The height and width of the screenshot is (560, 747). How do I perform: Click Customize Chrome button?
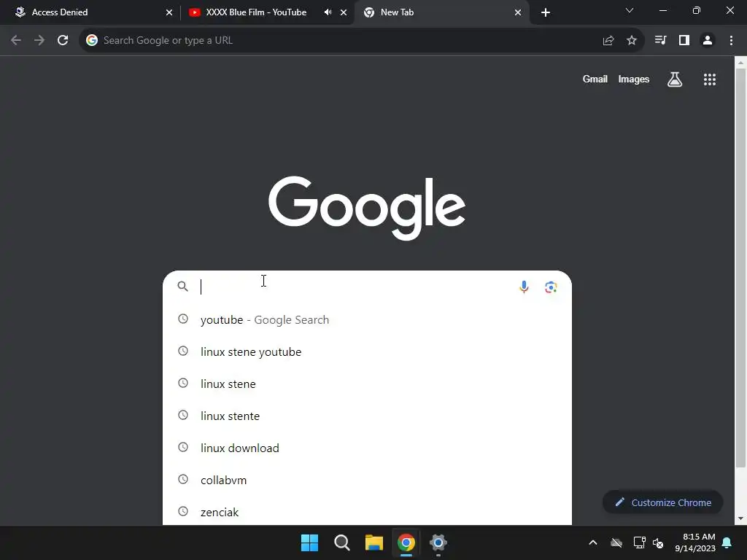[x=662, y=502]
